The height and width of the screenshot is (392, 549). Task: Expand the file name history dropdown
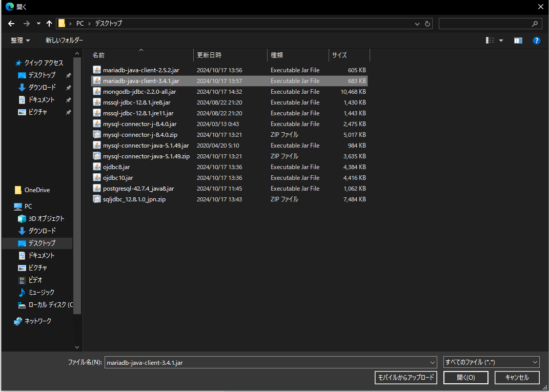tap(433, 363)
